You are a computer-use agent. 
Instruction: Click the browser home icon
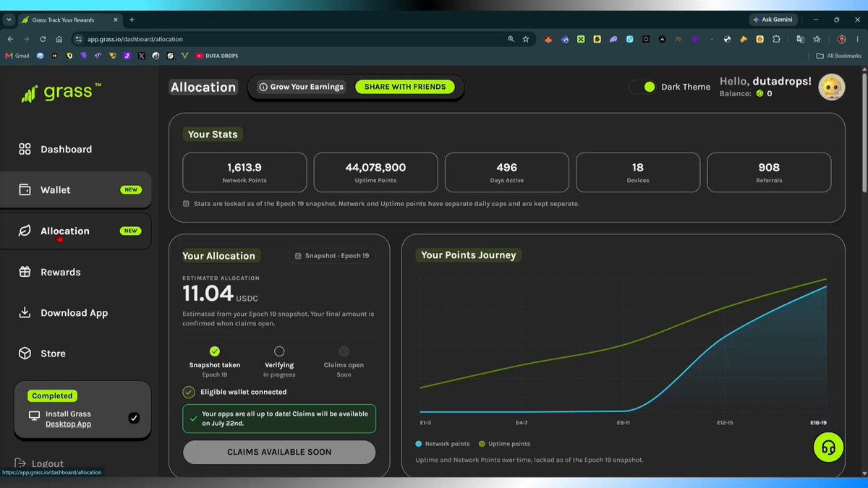(59, 39)
